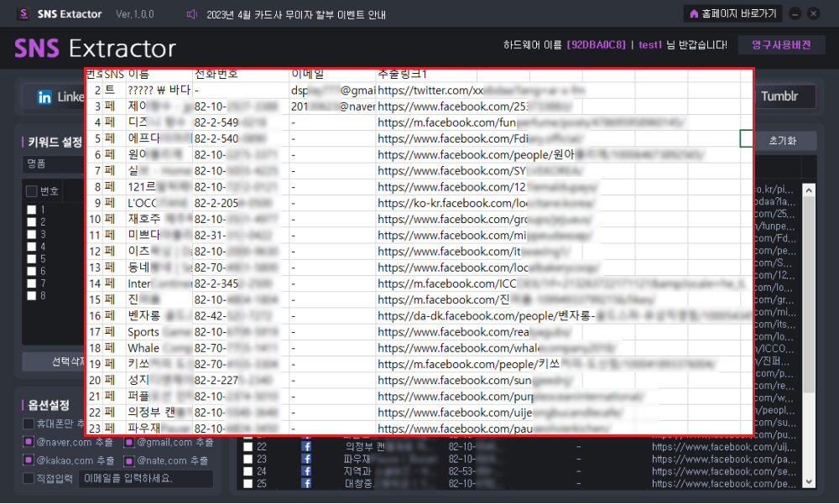Click the 추출링크1 column header in the spreadsheet
This screenshot has width=839, height=504.
(x=403, y=75)
